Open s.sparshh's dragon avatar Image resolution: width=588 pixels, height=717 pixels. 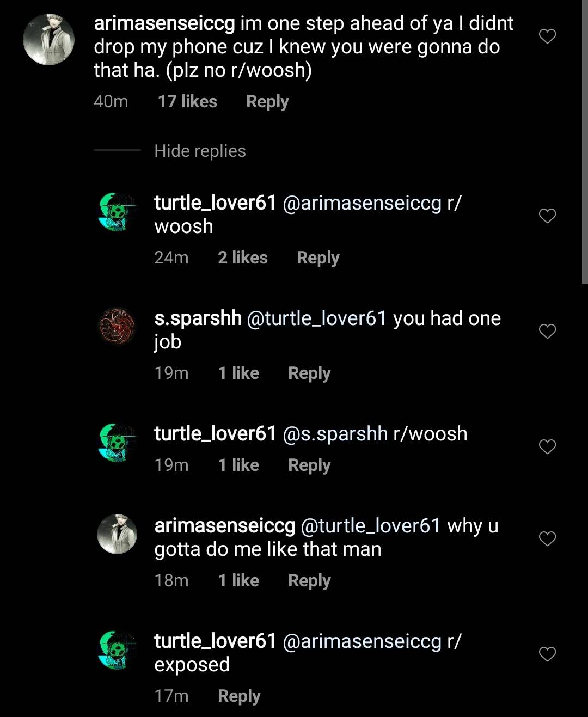pos(117,327)
